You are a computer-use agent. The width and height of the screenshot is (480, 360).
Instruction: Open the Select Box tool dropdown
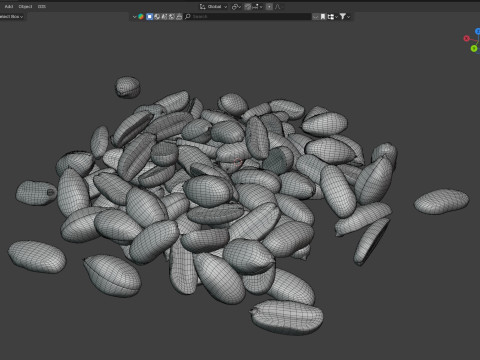(x=11, y=16)
